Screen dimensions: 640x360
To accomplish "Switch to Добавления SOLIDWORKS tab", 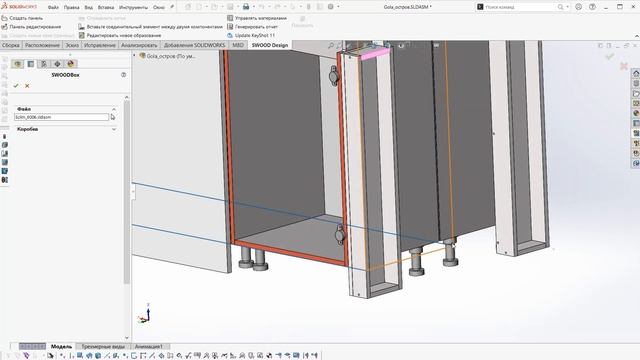I will (x=194, y=45).
